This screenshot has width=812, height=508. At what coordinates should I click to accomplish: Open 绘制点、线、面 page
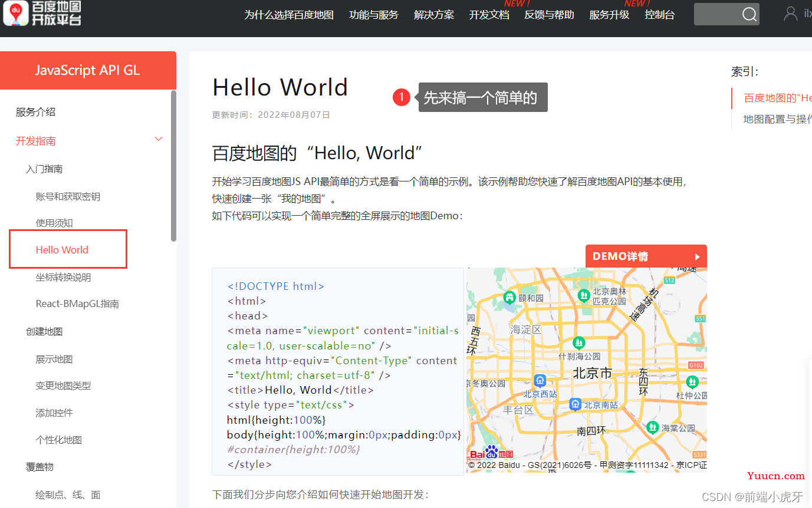pos(68,495)
